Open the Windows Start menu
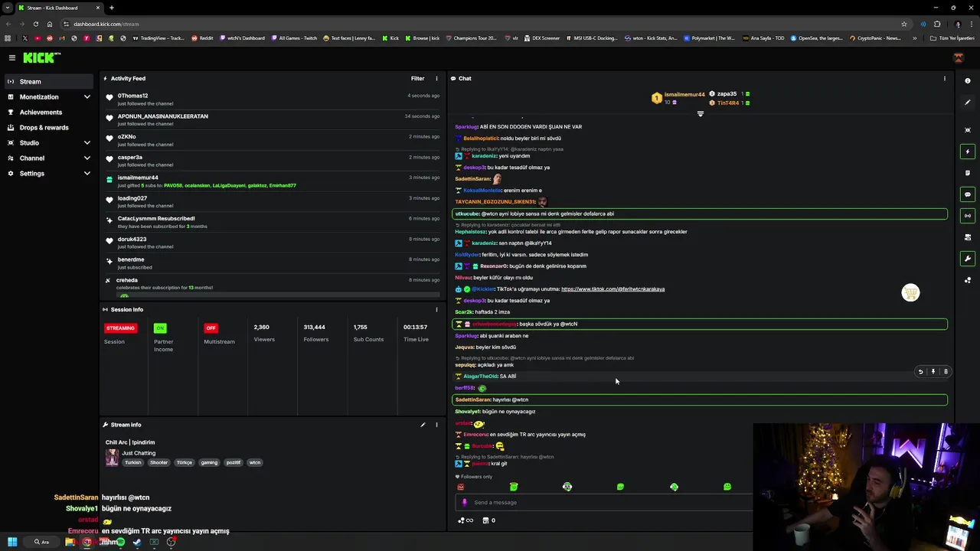 coord(12,542)
